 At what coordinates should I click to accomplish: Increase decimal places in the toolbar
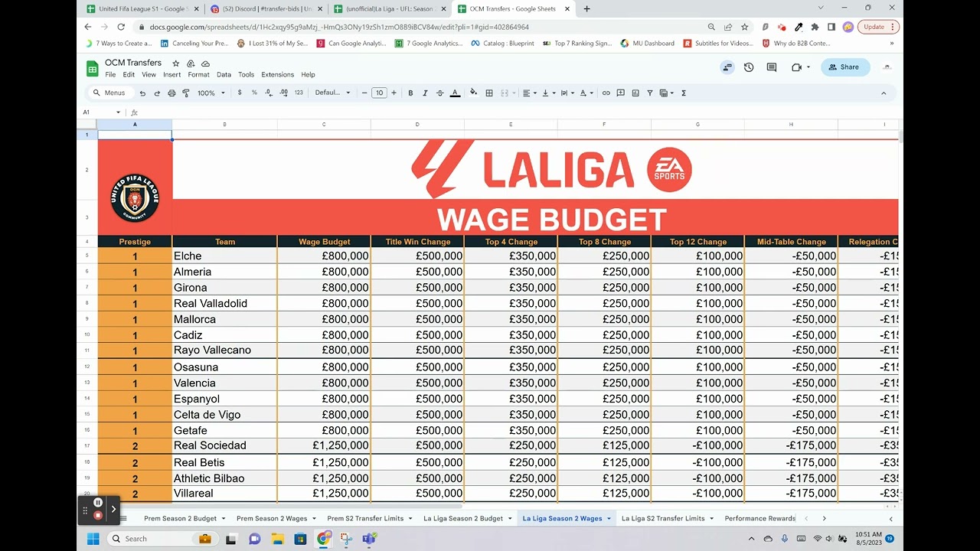(x=283, y=93)
